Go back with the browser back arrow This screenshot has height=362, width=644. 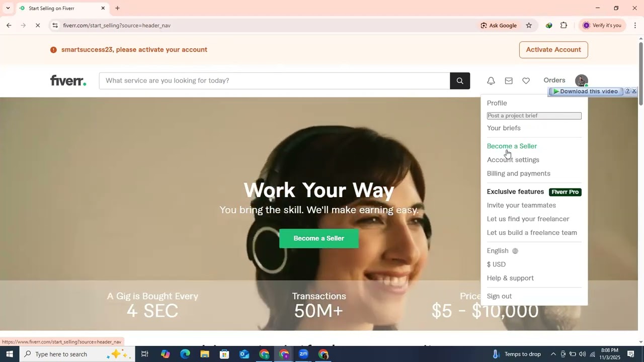9,25
